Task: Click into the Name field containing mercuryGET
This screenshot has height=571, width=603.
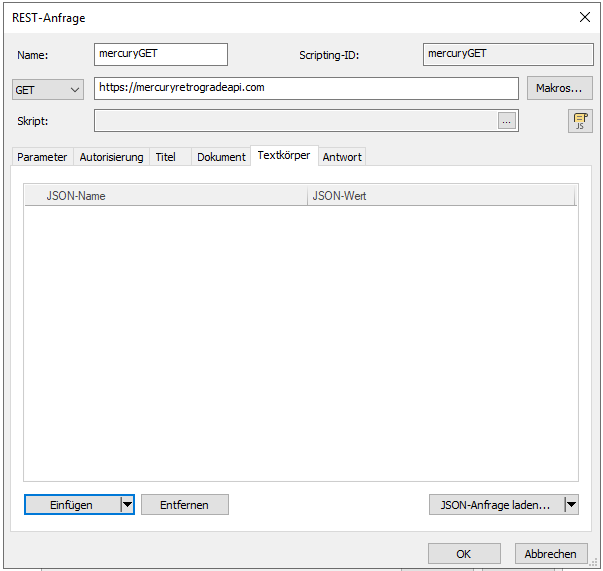Action: [160, 54]
